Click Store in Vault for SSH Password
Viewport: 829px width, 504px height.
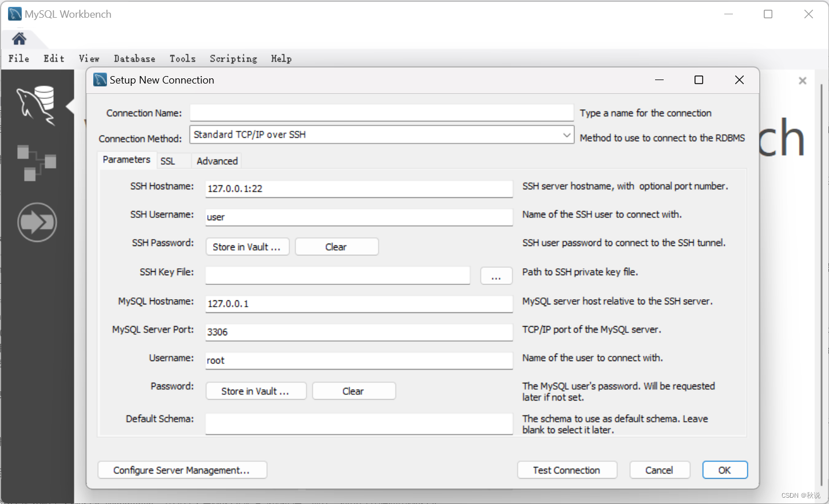point(247,247)
